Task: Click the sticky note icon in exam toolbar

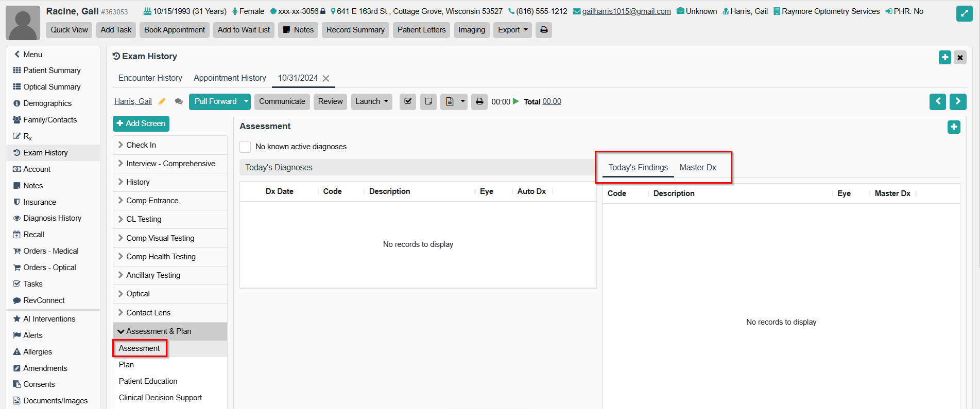Action: 428,101
